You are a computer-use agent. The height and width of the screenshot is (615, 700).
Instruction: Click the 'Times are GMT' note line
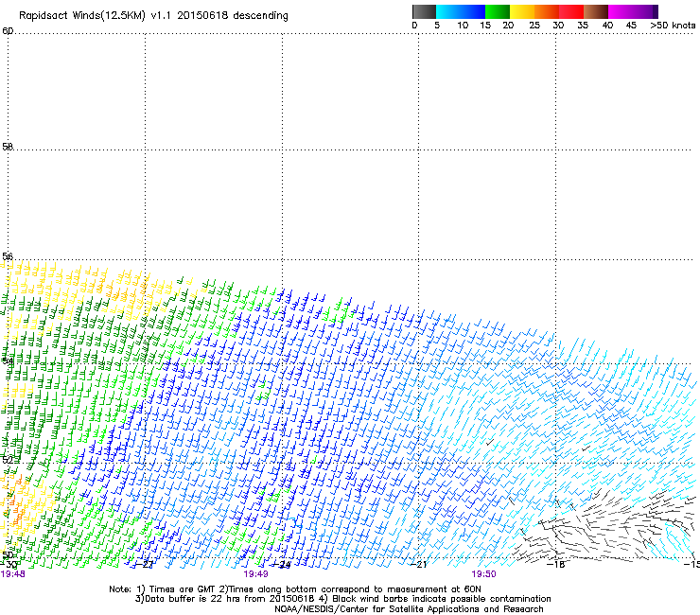click(x=295, y=589)
